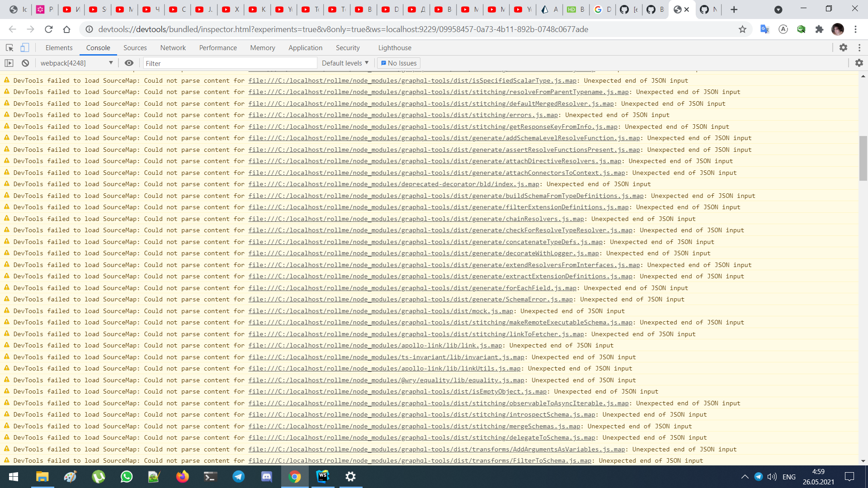Open the ts-invariant invariant.js.map link
The image size is (868, 488).
pyautogui.click(x=386, y=357)
